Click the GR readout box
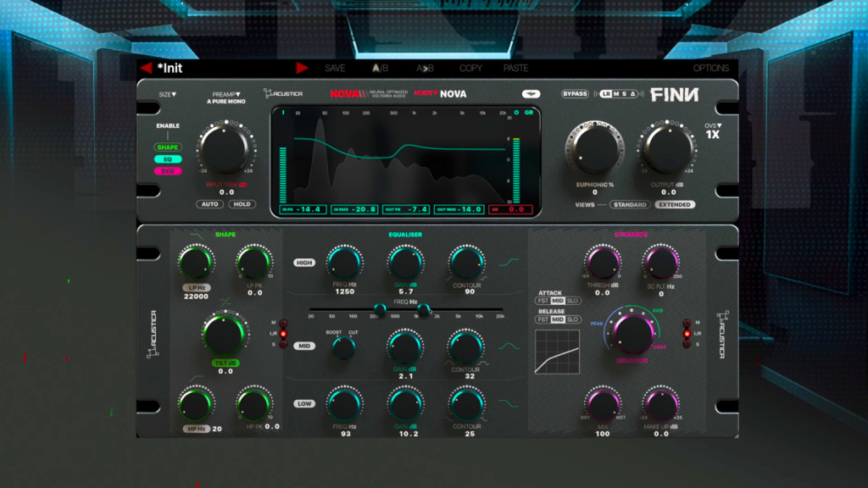Screen dimensions: 868x488 coord(510,210)
